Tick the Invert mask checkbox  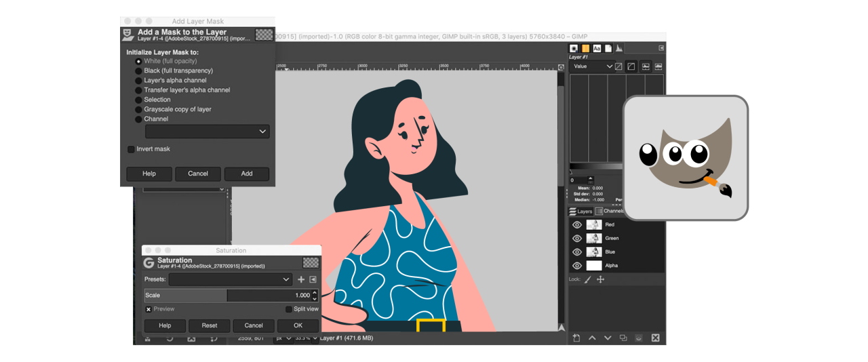coord(132,149)
